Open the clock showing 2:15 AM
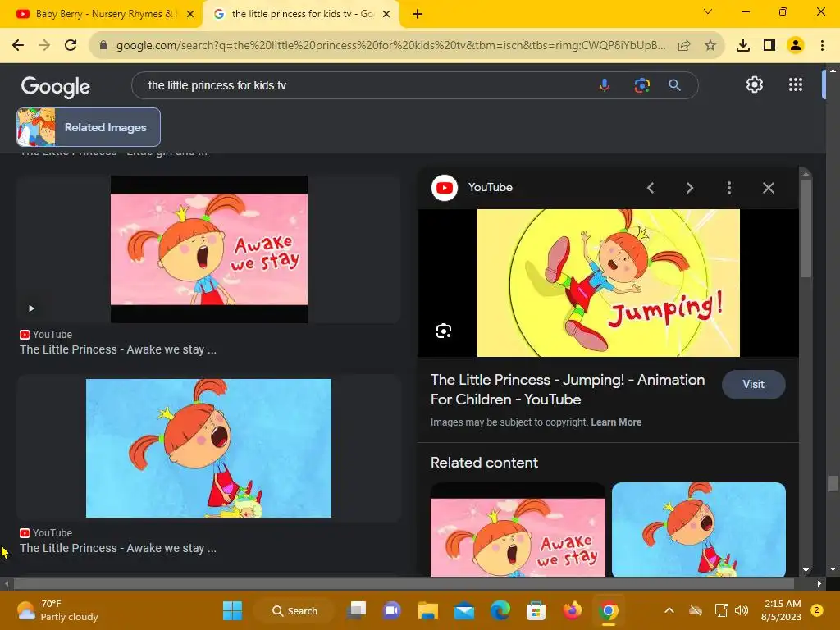This screenshot has width=840, height=630. coord(781,610)
